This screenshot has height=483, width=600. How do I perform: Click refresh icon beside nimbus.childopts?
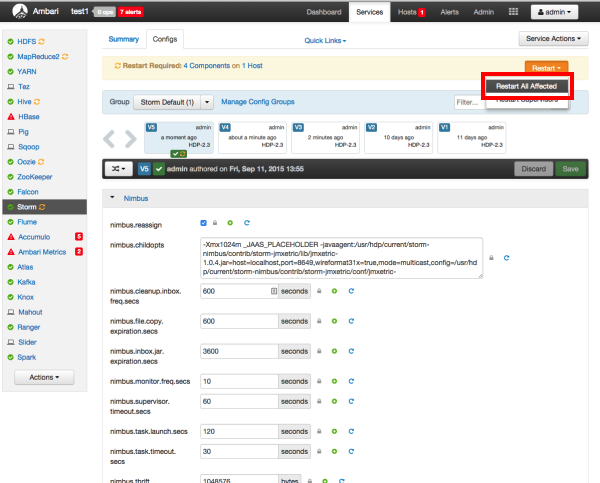[x=506, y=257]
